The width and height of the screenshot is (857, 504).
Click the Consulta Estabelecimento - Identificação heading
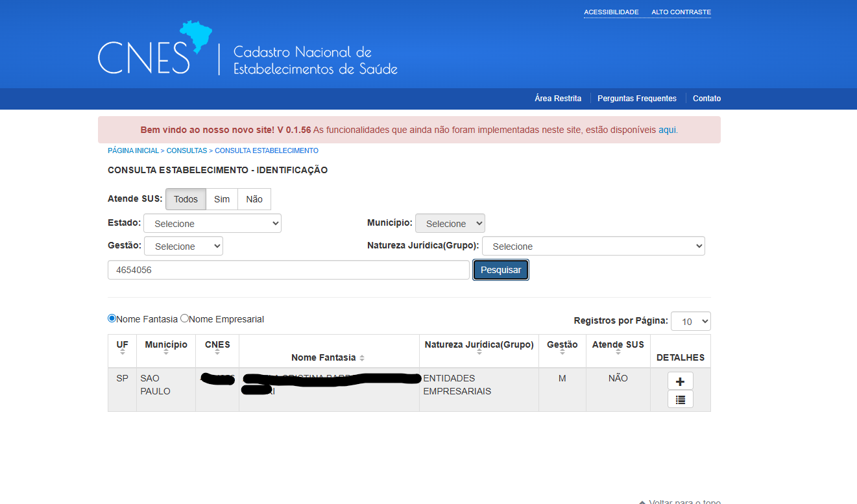(x=218, y=171)
